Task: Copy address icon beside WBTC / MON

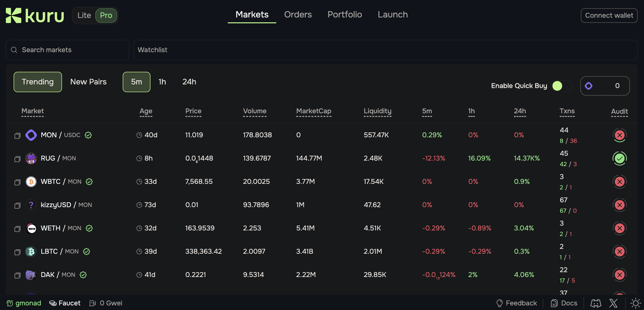Action: coord(17,182)
